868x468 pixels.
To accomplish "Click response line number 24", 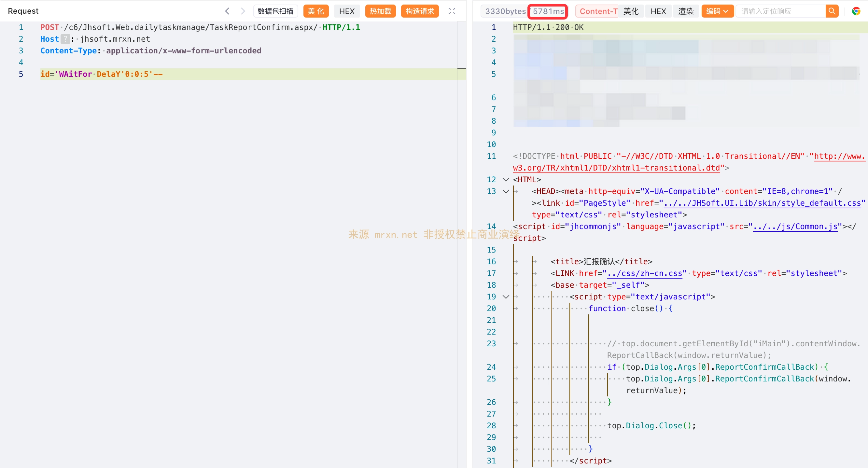I will (x=491, y=367).
